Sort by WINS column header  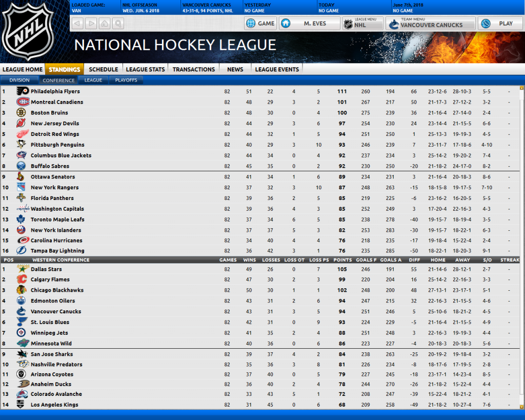[x=250, y=260]
